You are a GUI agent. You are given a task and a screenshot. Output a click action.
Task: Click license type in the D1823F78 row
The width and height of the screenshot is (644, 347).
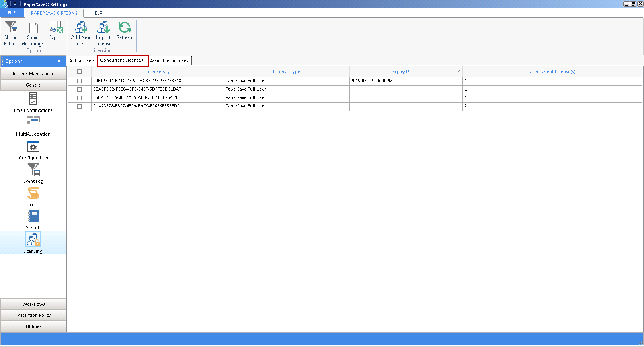point(246,106)
